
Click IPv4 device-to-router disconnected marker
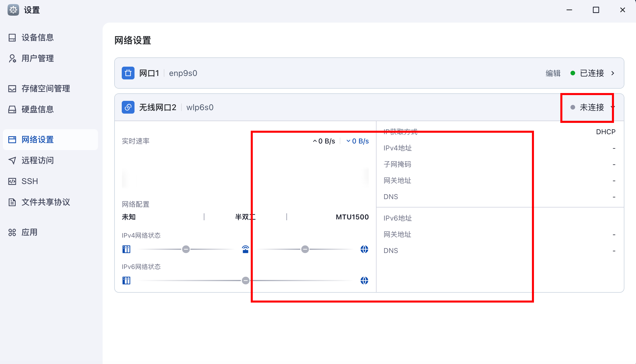point(186,249)
